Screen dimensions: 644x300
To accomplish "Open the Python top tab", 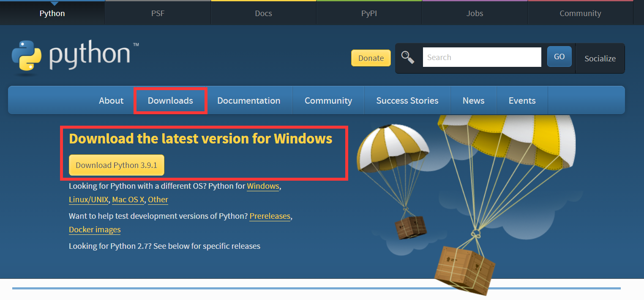I will pos(52,13).
